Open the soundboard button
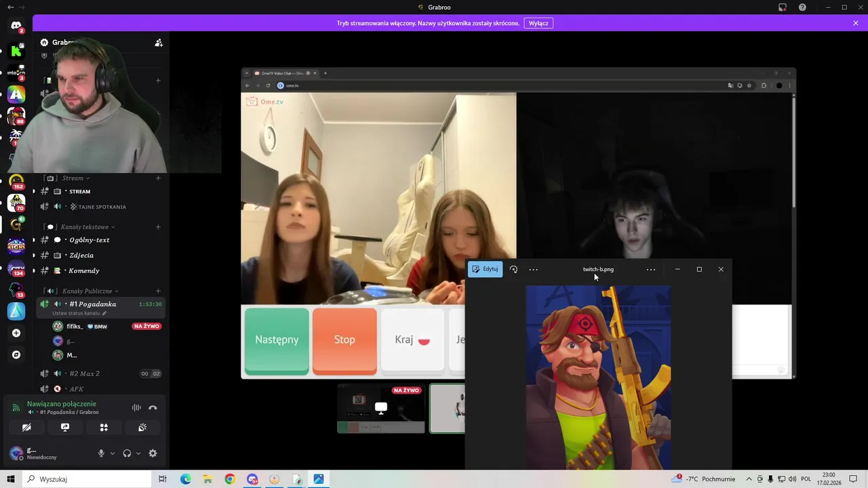This screenshot has width=868, height=488. click(142, 428)
